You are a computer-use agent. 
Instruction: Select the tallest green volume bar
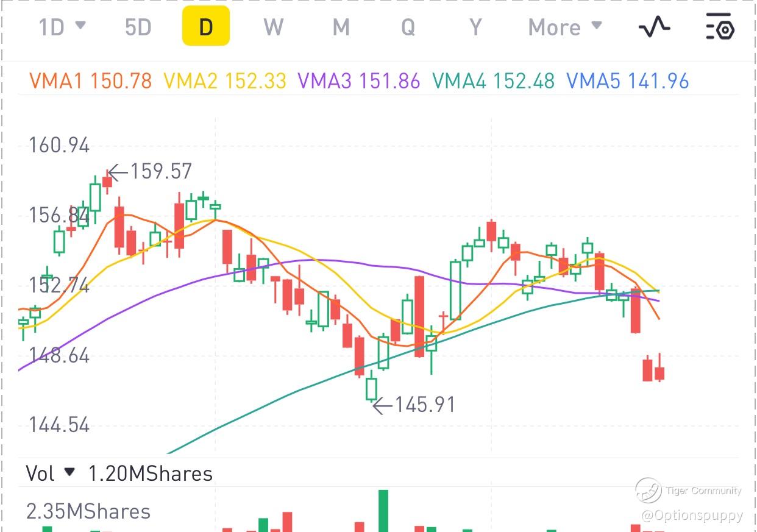click(x=383, y=511)
